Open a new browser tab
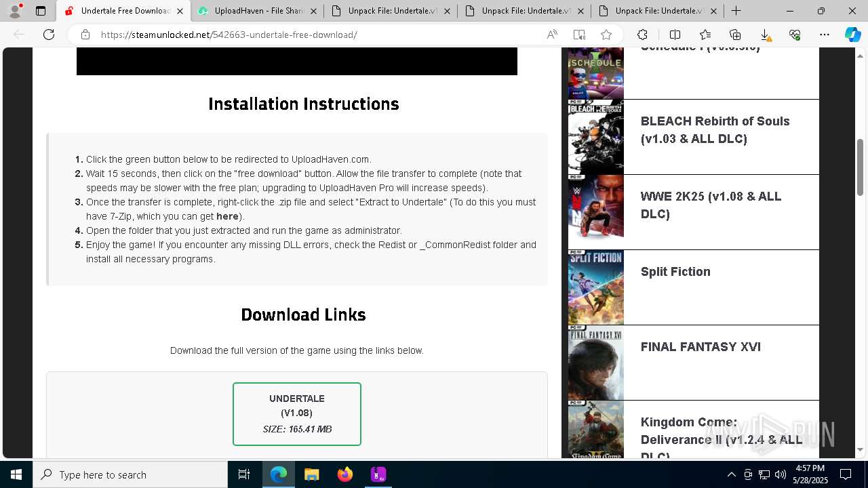The width and height of the screenshot is (868, 488). pyautogui.click(x=736, y=11)
